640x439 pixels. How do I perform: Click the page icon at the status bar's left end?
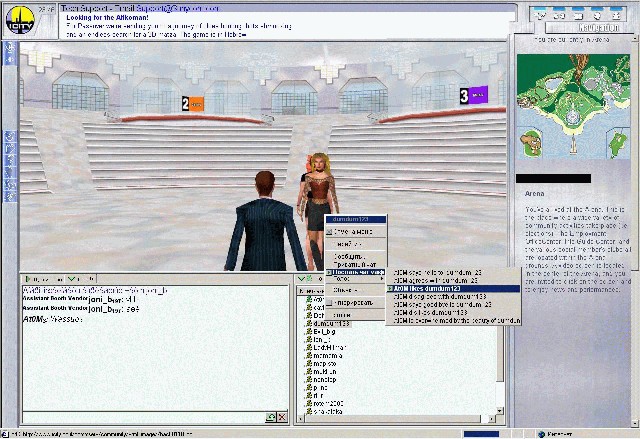tap(5, 434)
